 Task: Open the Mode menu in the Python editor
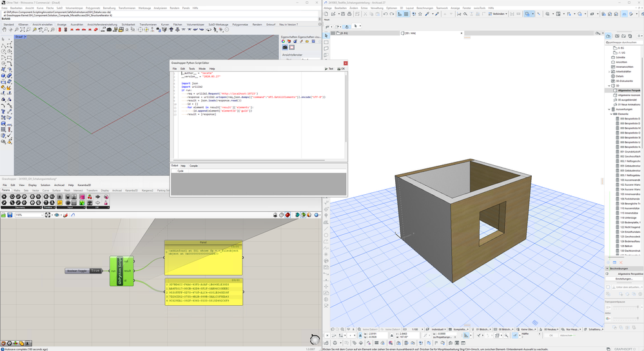coord(202,68)
